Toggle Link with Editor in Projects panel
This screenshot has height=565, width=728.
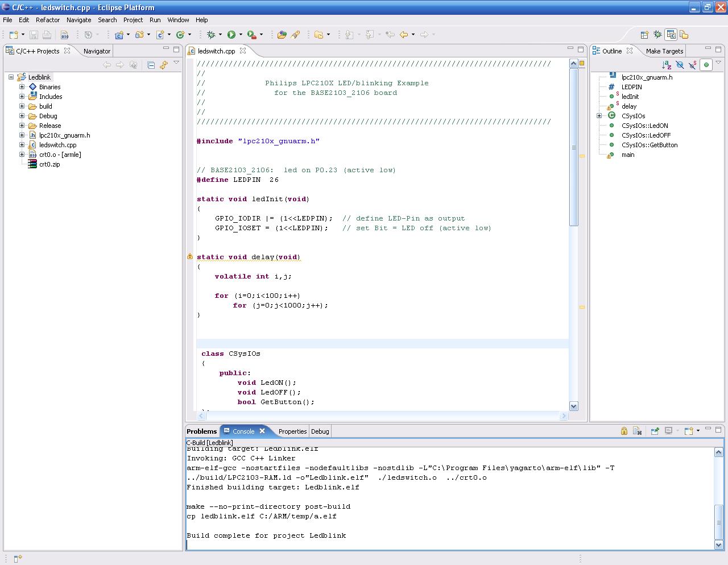[164, 65]
